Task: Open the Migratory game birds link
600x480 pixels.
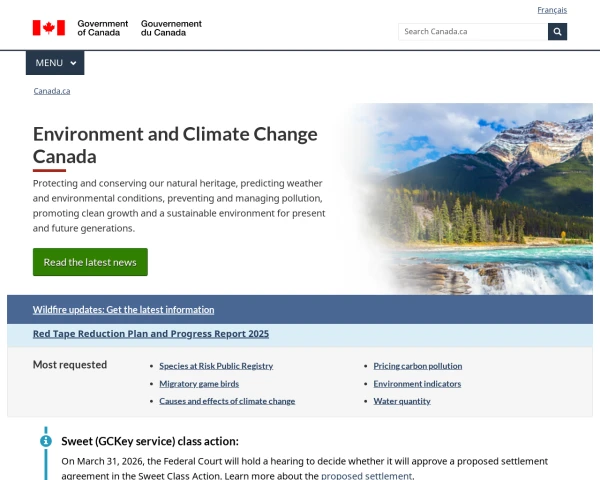Action: click(x=199, y=383)
